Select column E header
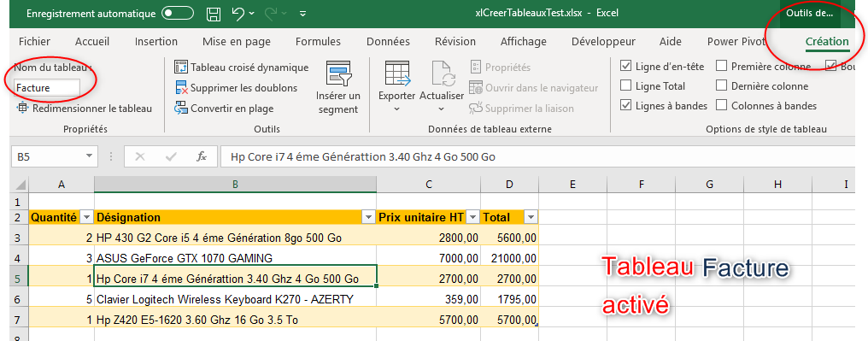 tap(572, 185)
